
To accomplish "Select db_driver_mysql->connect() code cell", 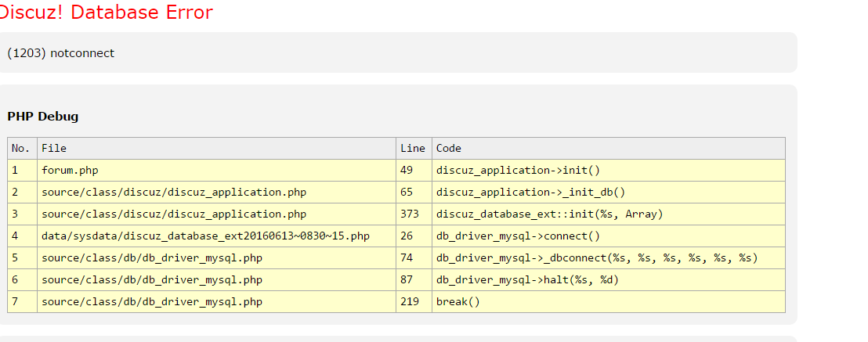I will tap(609, 236).
